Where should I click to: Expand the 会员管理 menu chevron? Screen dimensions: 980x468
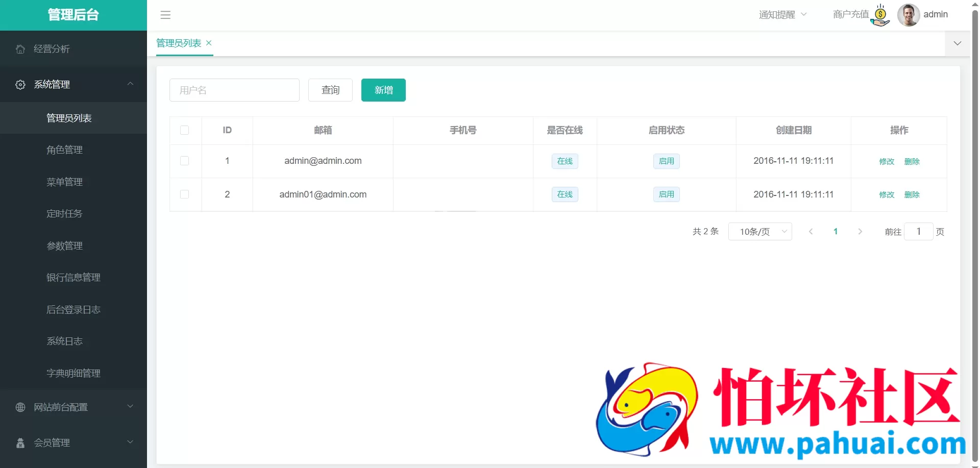[x=130, y=442]
